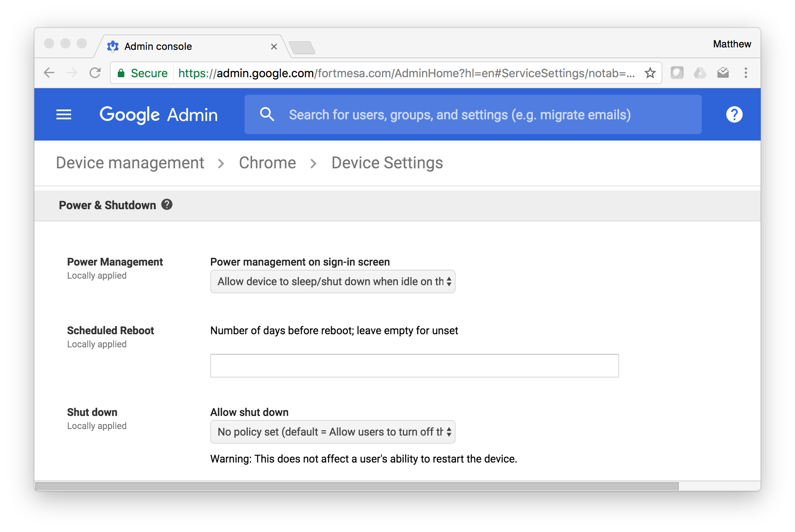Viewport: 795px width, 532px height.
Task: Select the Admin console tab
Action: point(192,47)
